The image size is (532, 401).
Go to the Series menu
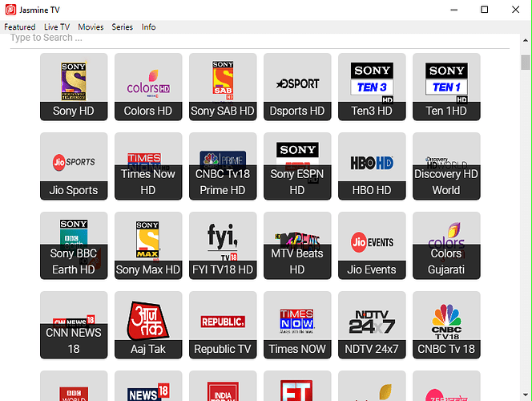123,26
